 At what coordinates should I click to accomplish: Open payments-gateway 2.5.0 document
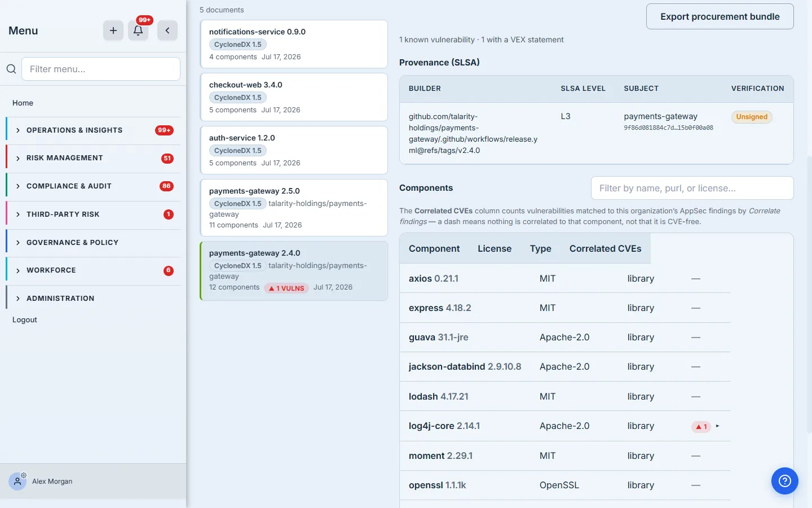click(x=294, y=208)
